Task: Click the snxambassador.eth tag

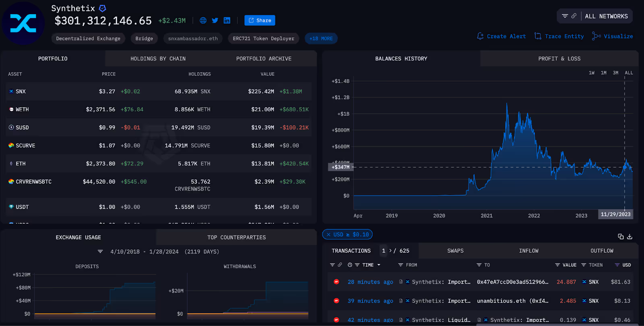Action: click(193, 39)
